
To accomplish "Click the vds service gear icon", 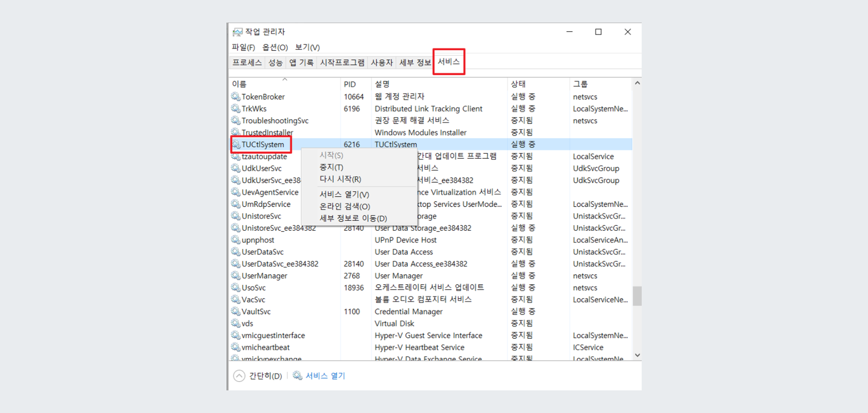I will pyautogui.click(x=235, y=323).
